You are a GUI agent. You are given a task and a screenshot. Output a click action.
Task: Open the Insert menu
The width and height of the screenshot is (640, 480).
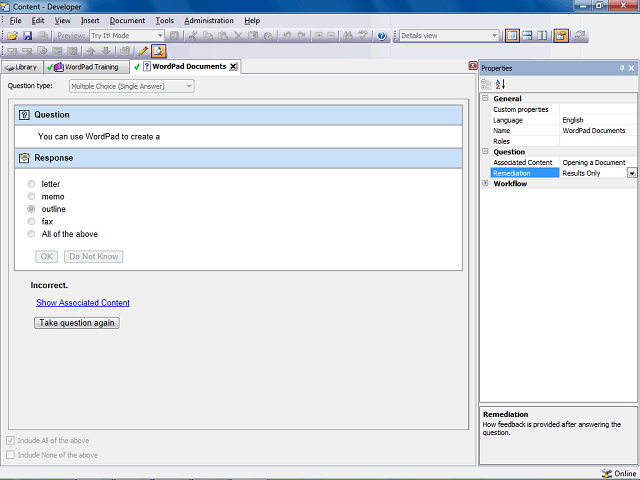click(x=90, y=20)
